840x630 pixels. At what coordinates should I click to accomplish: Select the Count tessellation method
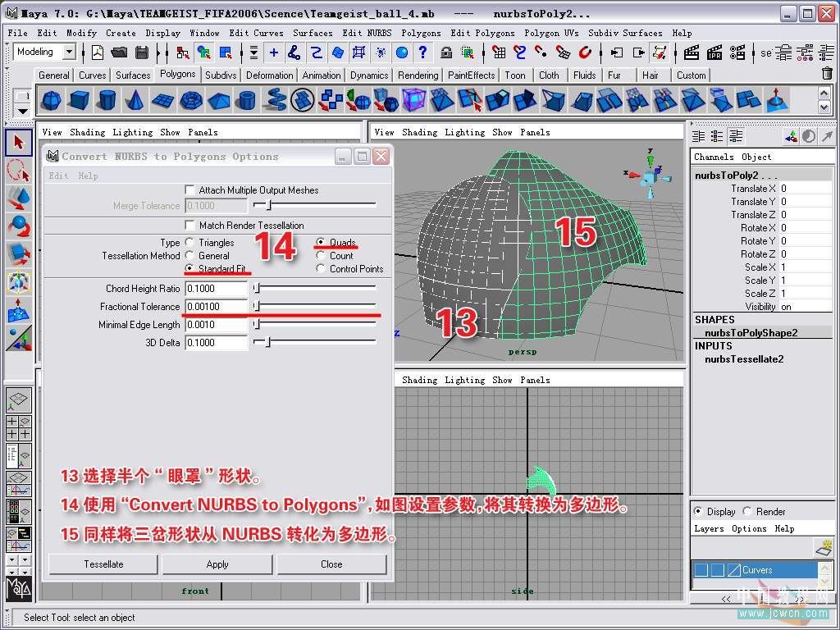(321, 256)
